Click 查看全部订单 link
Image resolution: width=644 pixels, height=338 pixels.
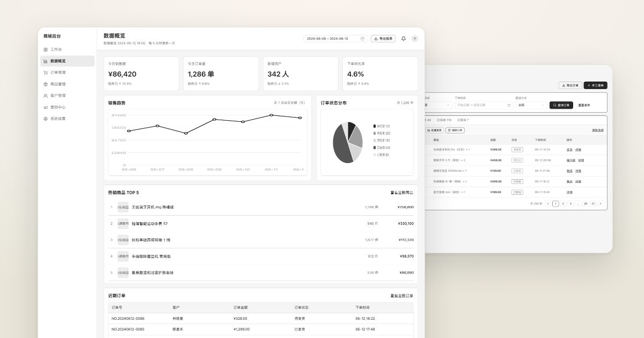402,296
